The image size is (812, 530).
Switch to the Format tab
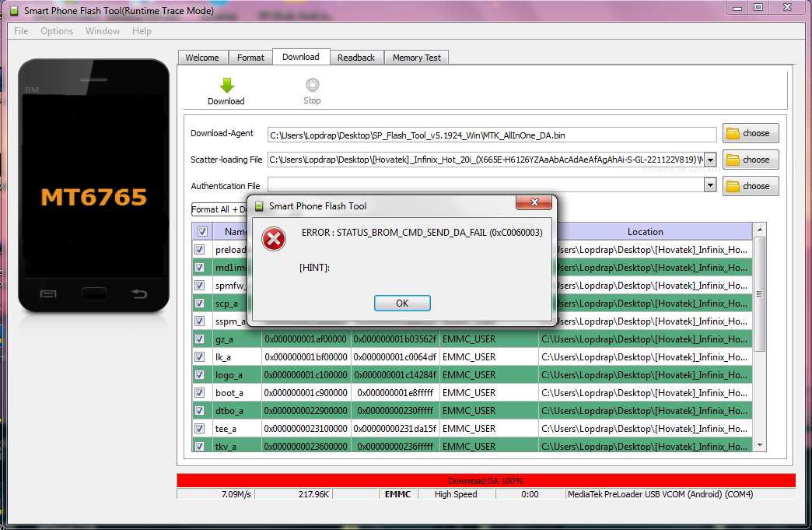pyautogui.click(x=250, y=58)
